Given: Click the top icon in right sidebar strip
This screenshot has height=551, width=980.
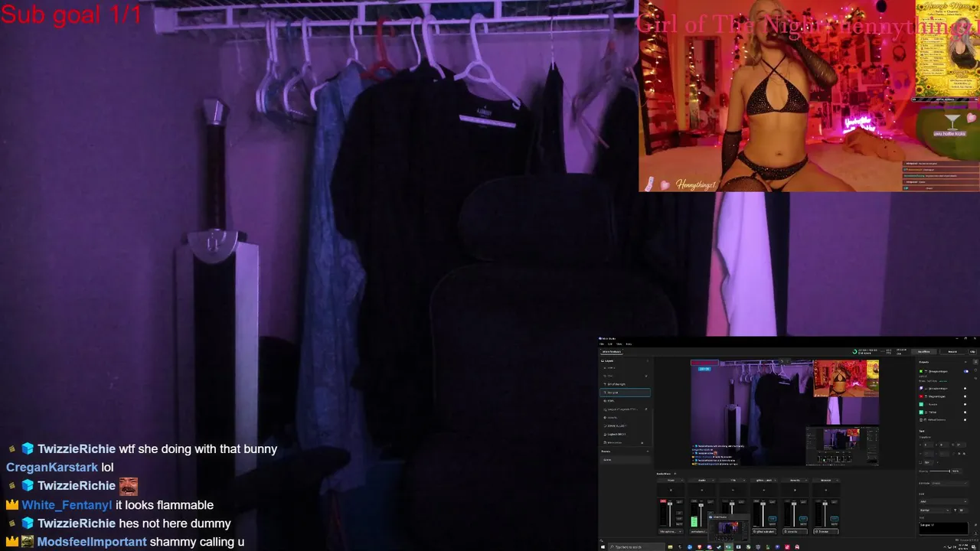Looking at the screenshot, I should [975, 362].
